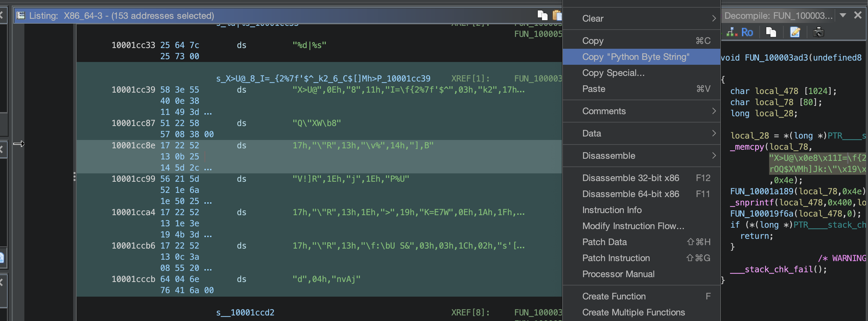Click the Copy icon in Decompile toolbar
This screenshot has height=321, width=868.
(771, 32)
